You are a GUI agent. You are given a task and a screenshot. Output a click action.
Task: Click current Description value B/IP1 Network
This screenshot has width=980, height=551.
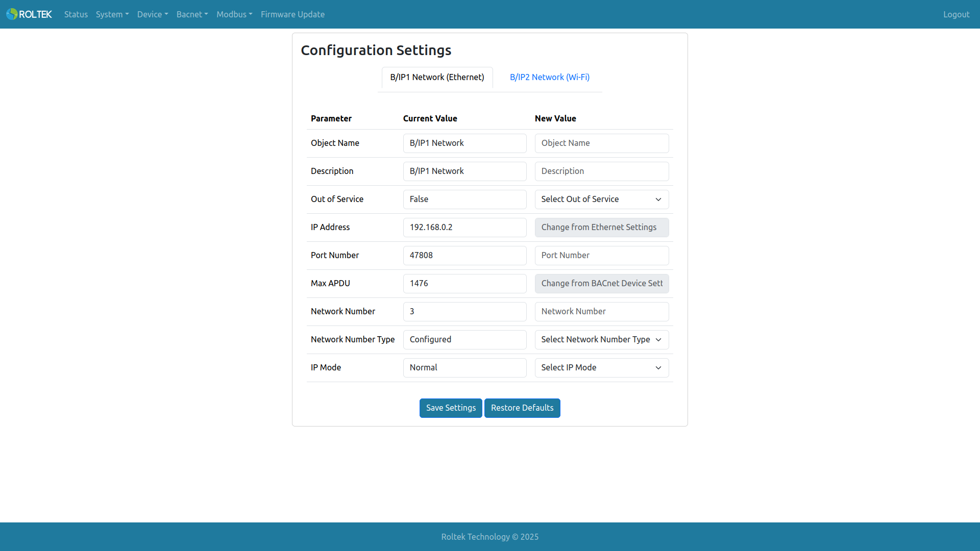click(x=464, y=171)
